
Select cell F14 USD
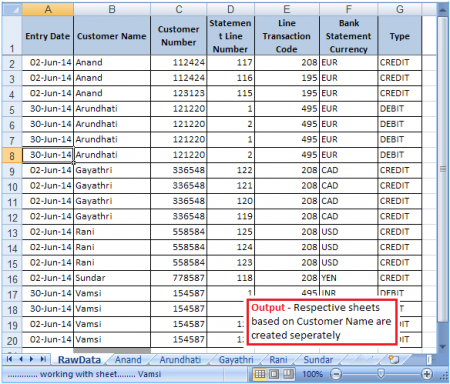(x=349, y=247)
